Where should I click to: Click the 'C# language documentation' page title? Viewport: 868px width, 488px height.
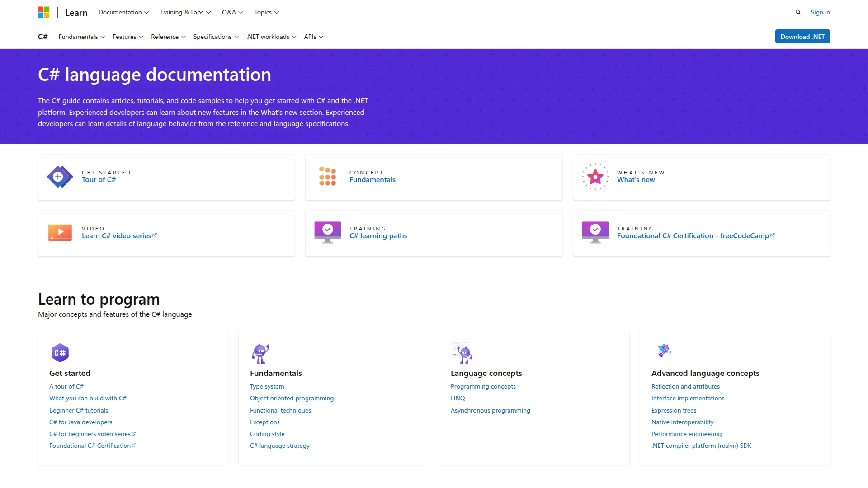click(155, 75)
